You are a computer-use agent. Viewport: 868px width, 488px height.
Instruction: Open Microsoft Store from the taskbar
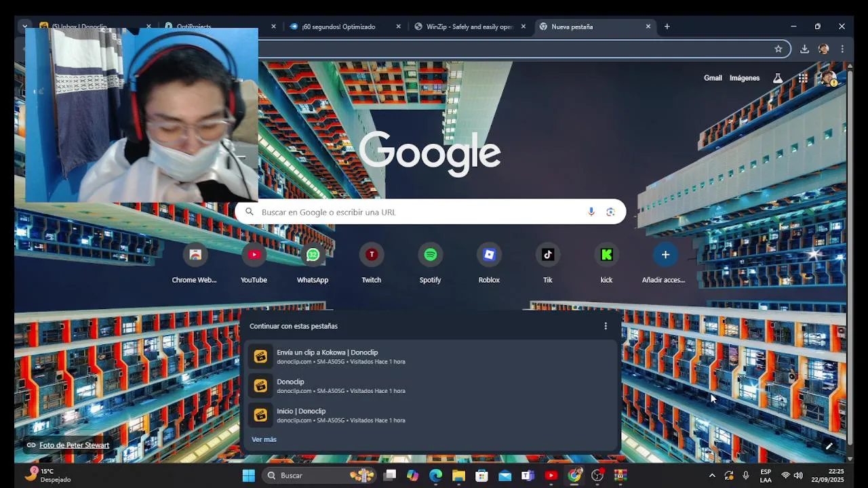pos(482,475)
